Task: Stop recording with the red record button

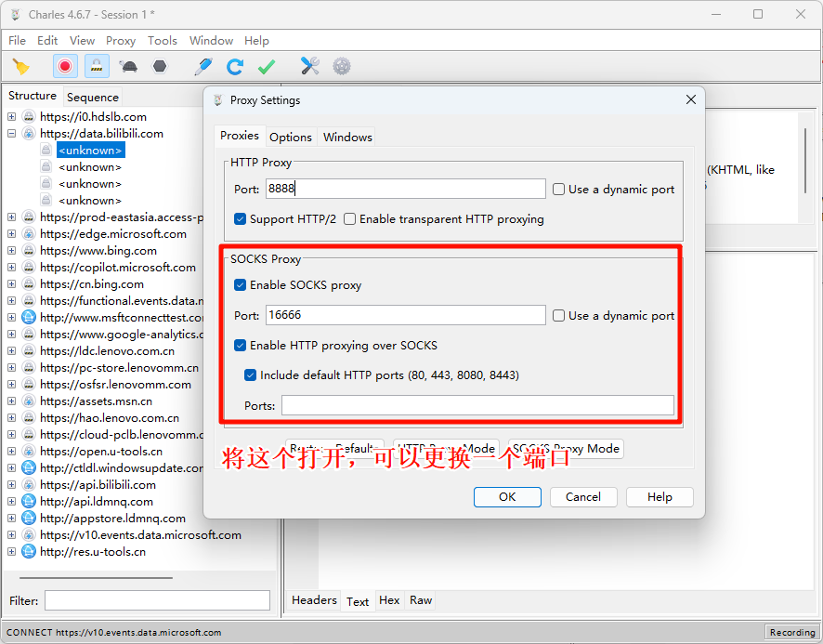Action: pos(64,66)
